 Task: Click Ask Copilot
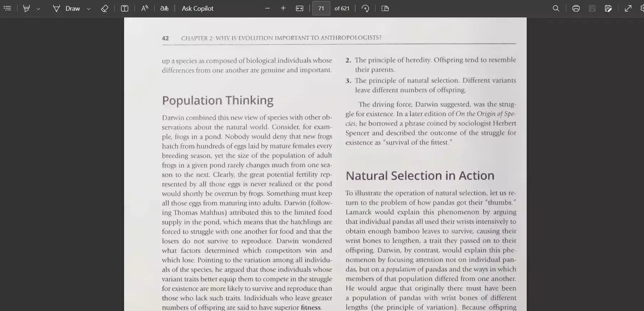click(x=197, y=8)
